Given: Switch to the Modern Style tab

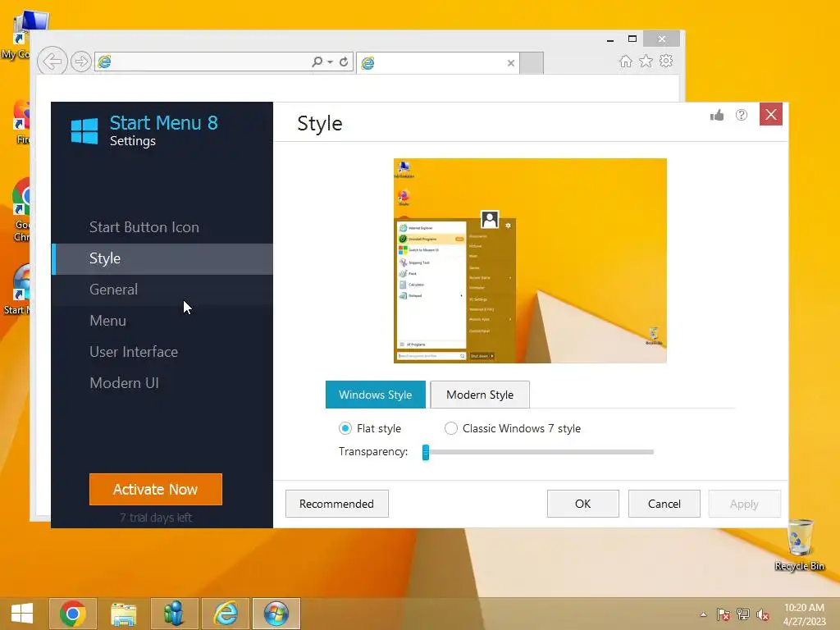Looking at the screenshot, I should click(x=480, y=395).
